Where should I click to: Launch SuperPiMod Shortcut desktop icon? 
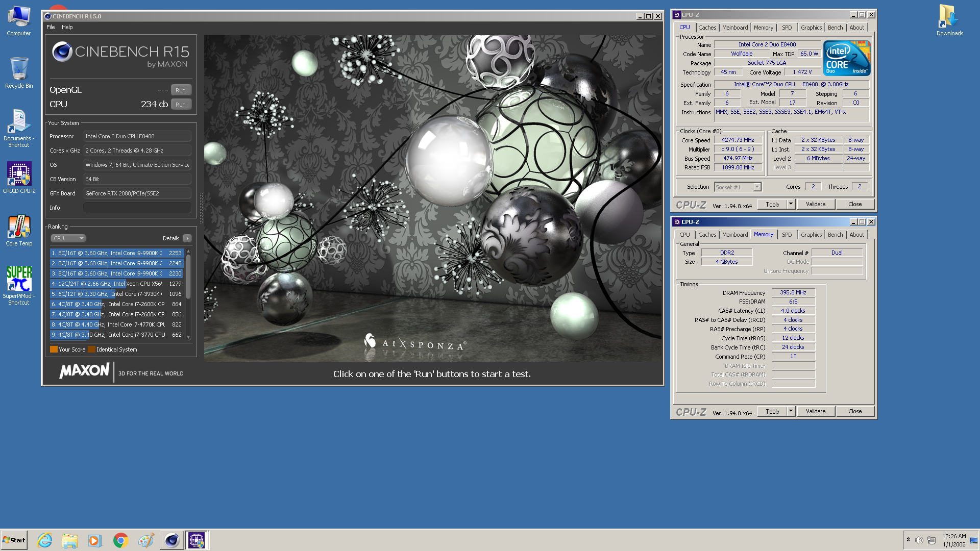pyautogui.click(x=19, y=285)
